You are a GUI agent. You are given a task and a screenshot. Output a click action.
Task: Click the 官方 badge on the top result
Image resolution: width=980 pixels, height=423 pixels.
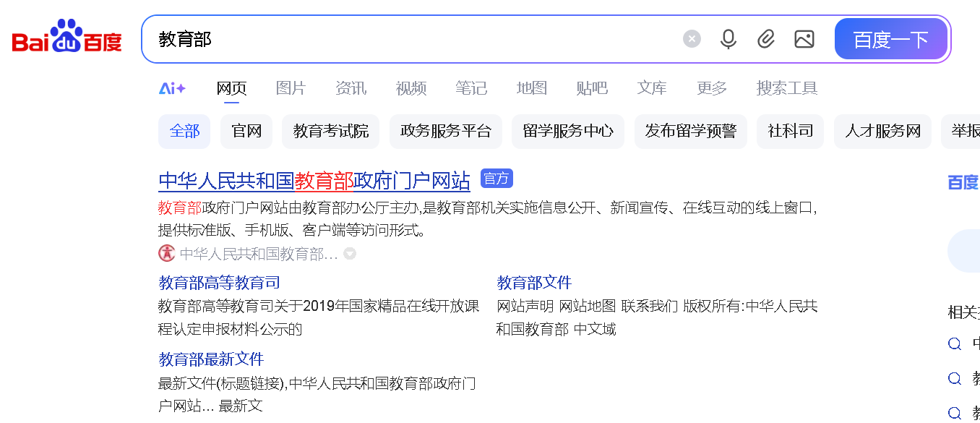(497, 179)
